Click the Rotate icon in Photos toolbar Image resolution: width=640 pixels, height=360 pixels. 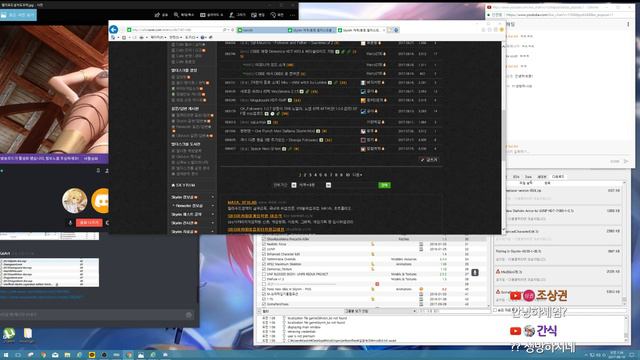pyautogui.click(x=273, y=15)
